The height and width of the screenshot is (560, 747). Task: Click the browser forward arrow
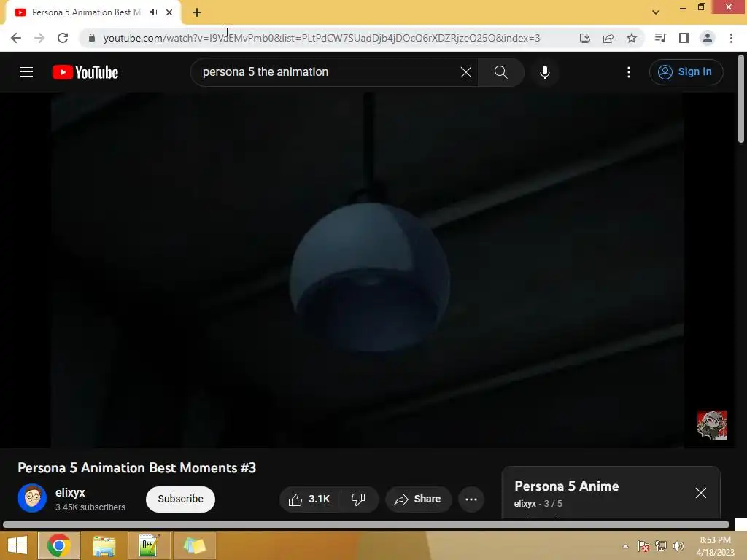(39, 38)
